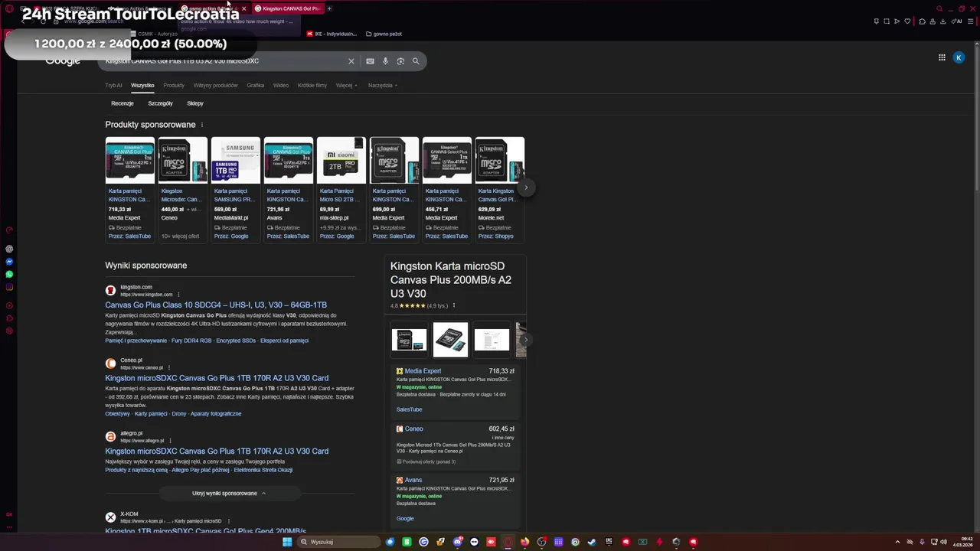Switch to the Produkty tab
This screenshot has height=551, width=980.
(174, 85)
